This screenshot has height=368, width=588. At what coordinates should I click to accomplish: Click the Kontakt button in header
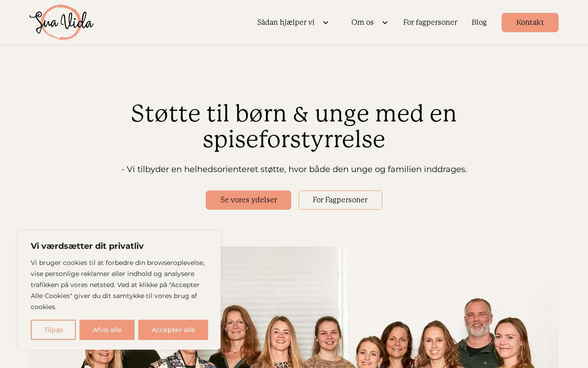[530, 23]
